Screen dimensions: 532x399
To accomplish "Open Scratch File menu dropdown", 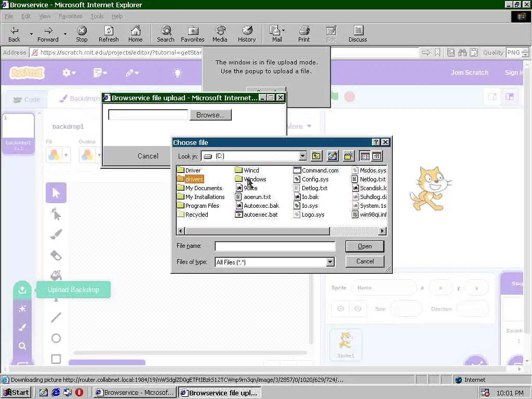I will coord(100,73).
